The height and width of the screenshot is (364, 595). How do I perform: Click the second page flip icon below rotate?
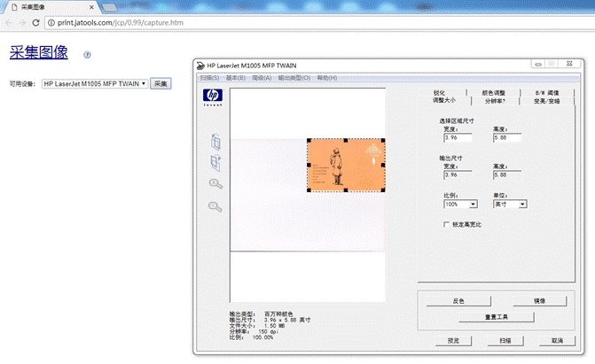point(215,162)
